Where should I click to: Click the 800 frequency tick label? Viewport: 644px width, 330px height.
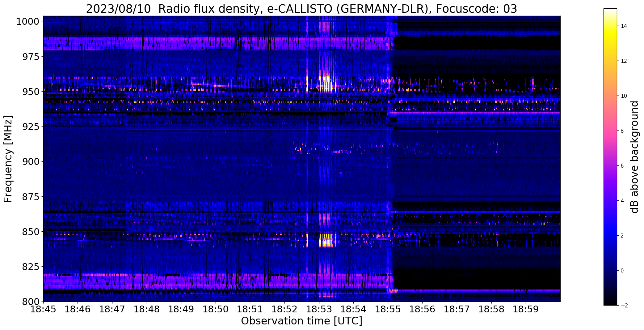pyautogui.click(x=31, y=301)
